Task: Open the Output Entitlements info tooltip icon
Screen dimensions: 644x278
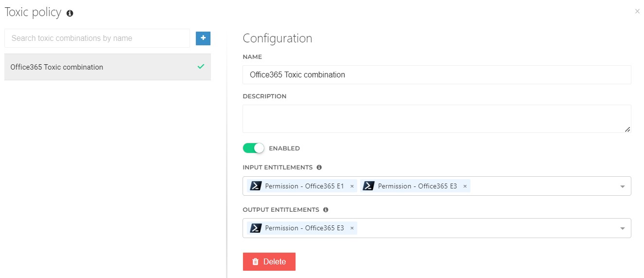Action: tap(326, 210)
